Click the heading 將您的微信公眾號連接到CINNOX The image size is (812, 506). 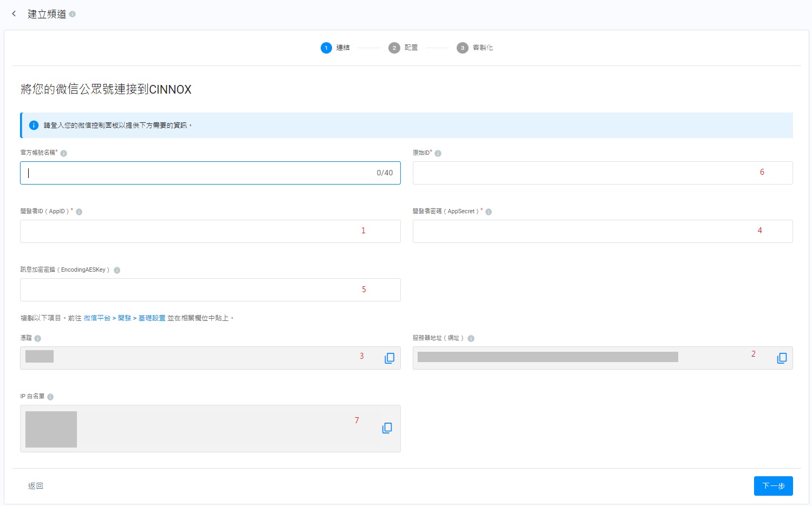click(106, 89)
